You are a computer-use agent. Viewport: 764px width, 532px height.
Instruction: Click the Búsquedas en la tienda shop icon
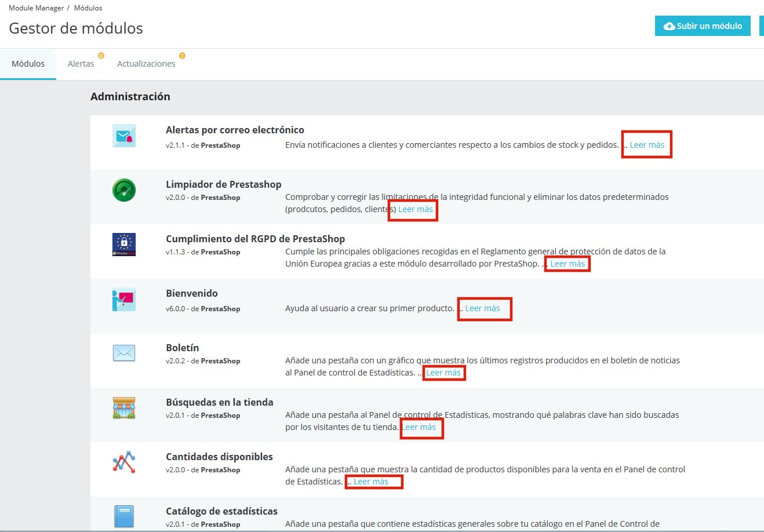point(124,408)
